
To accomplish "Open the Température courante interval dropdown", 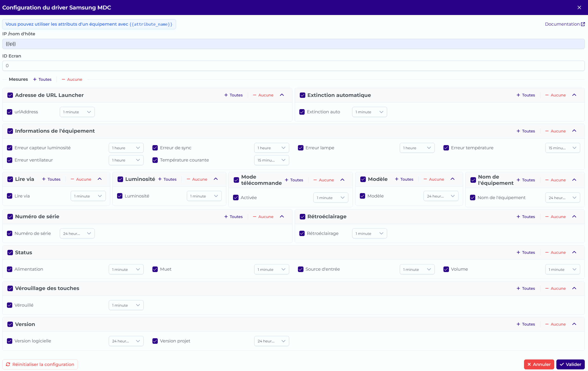I will 272,160.
